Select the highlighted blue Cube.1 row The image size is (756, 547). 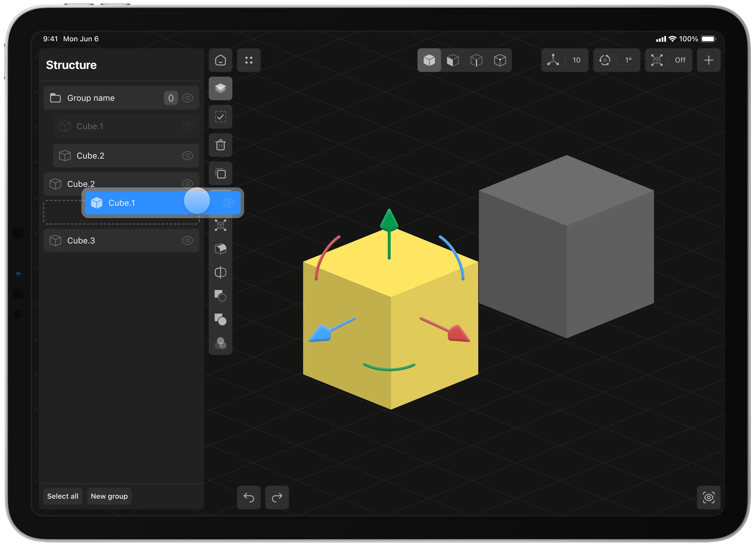coord(163,203)
